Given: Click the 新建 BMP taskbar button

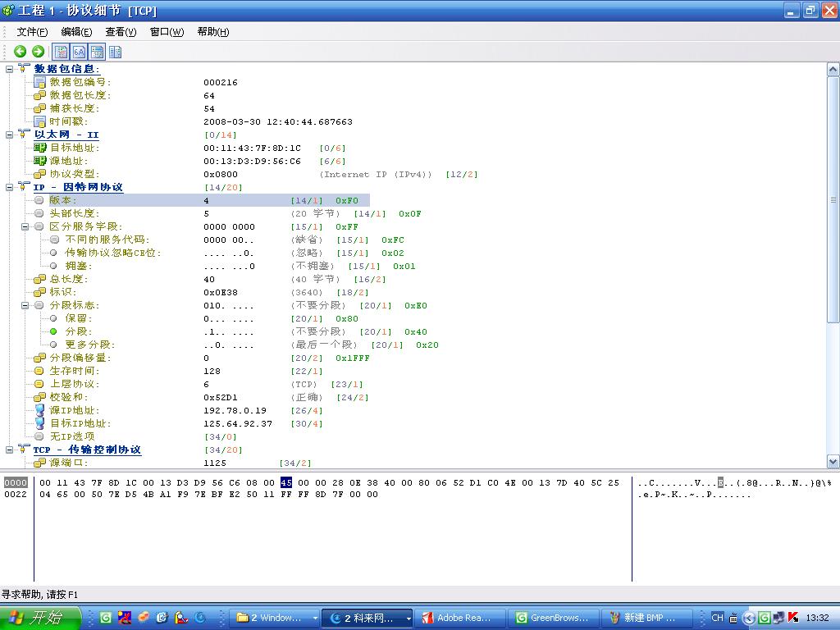Looking at the screenshot, I should 648,618.
